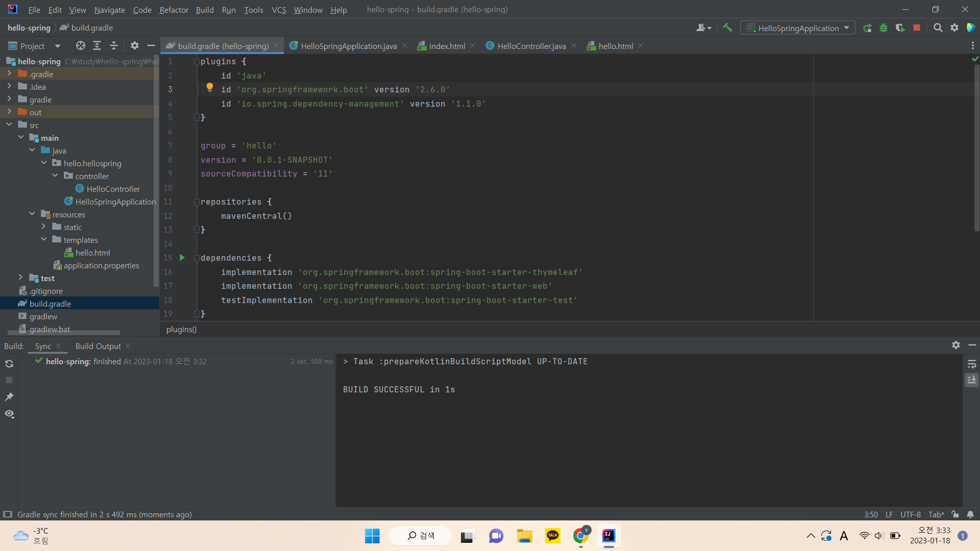Switch to HelloSpringApplication.java tab

pos(349,46)
